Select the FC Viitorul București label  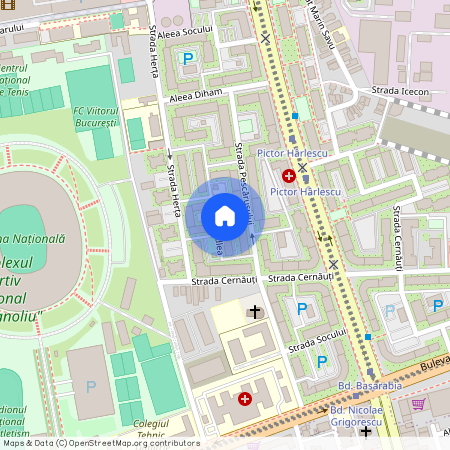coord(96,117)
